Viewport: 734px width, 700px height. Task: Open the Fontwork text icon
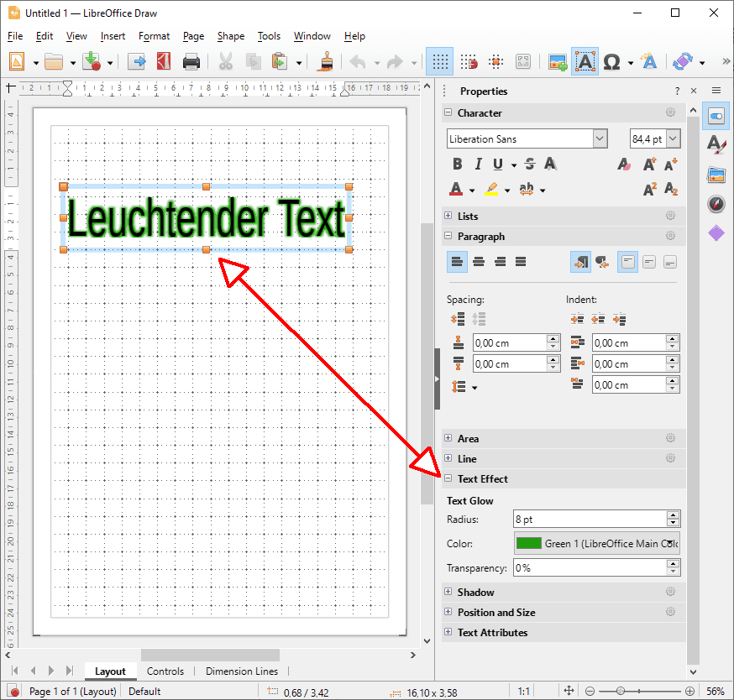click(649, 61)
